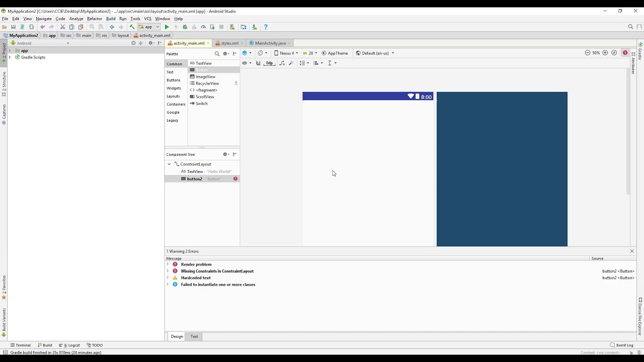The image size is (644, 362).
Task: Click the Clear All Constraints icon
Action: [x=282, y=63]
